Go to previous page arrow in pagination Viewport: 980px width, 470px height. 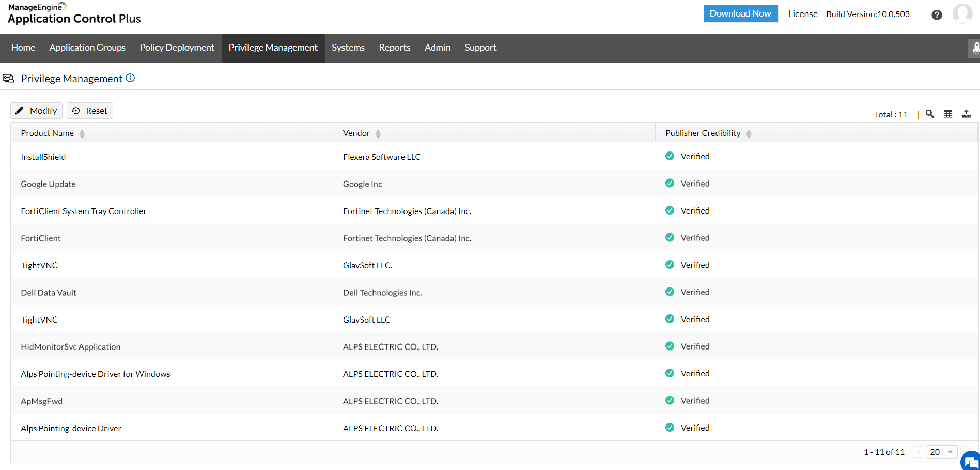(919, 452)
